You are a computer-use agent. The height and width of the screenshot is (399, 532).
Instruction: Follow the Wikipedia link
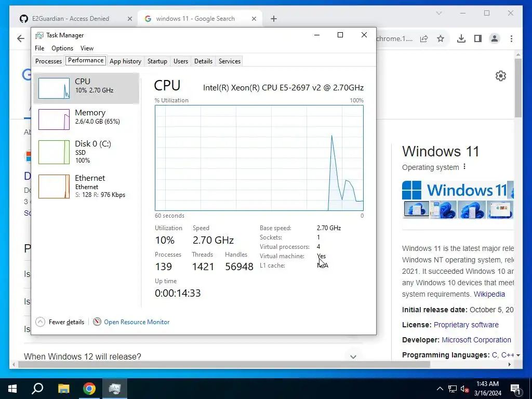tap(489, 294)
